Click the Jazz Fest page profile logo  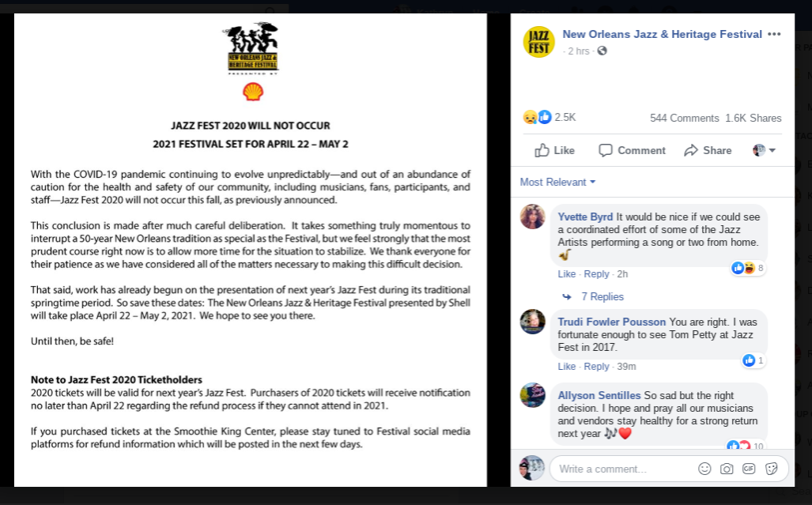point(538,42)
